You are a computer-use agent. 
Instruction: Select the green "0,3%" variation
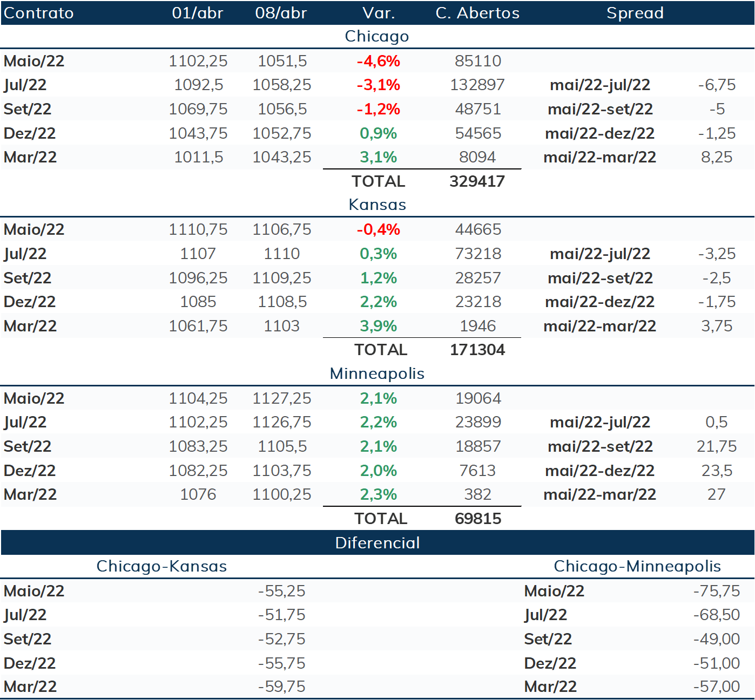(x=379, y=254)
